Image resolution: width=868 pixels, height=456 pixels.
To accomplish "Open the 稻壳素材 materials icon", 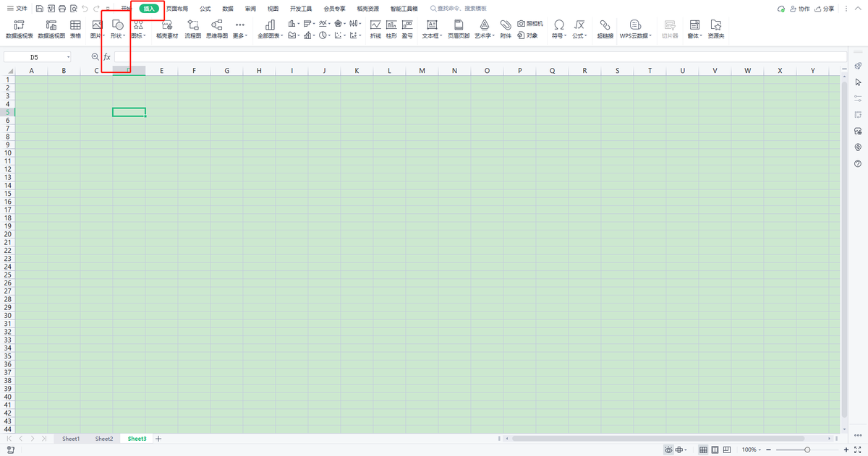I will point(167,29).
